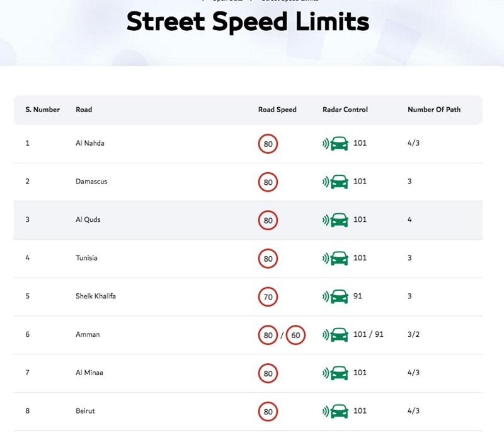Click the radar car icon in Damascus row
This screenshot has height=432, width=504.
(x=335, y=182)
